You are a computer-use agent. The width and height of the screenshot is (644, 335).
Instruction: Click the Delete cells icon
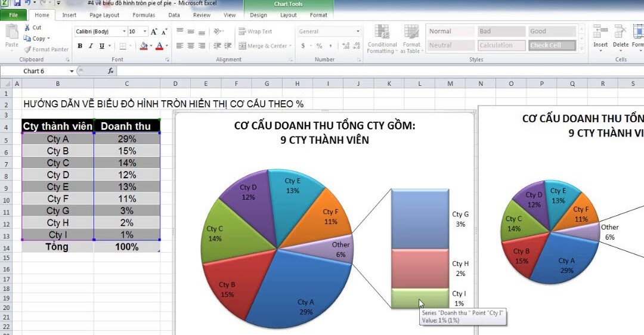[x=620, y=32]
